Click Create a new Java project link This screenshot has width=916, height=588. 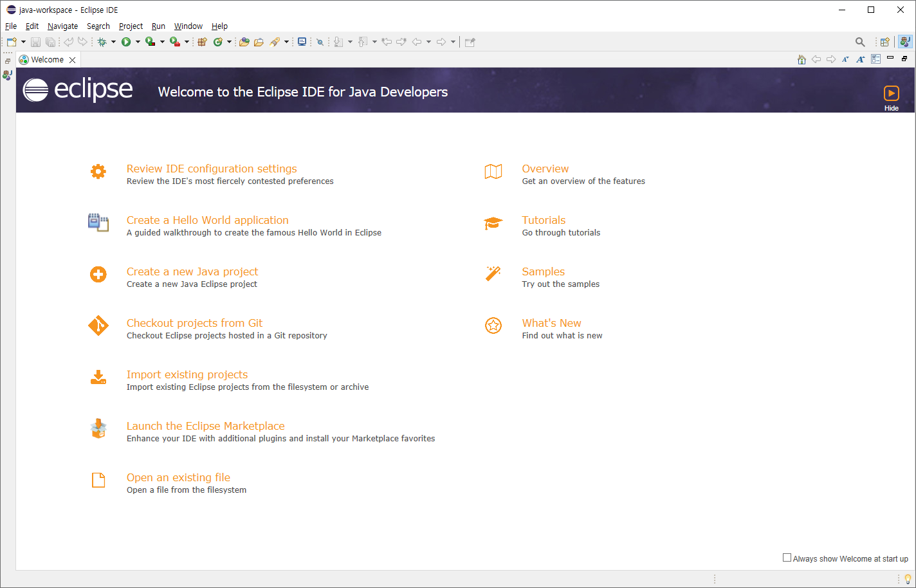tap(192, 271)
